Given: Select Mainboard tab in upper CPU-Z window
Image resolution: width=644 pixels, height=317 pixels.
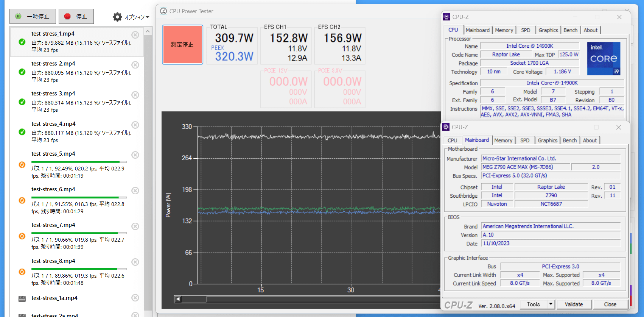Looking at the screenshot, I should tap(478, 30).
